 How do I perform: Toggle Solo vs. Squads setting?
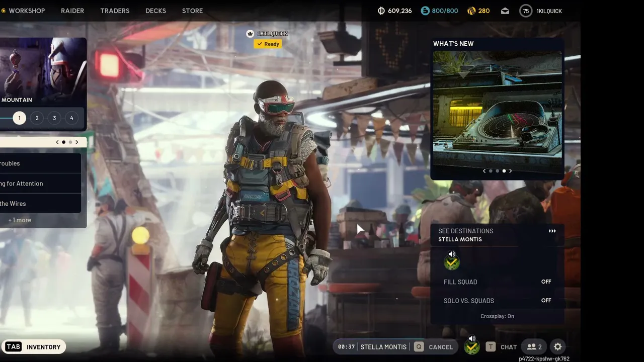point(497,301)
